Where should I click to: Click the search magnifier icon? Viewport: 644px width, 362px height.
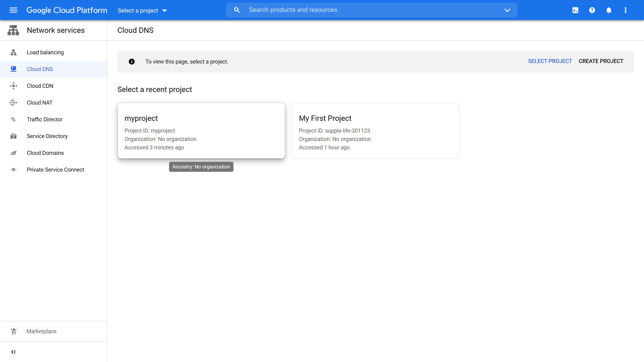[x=237, y=10]
